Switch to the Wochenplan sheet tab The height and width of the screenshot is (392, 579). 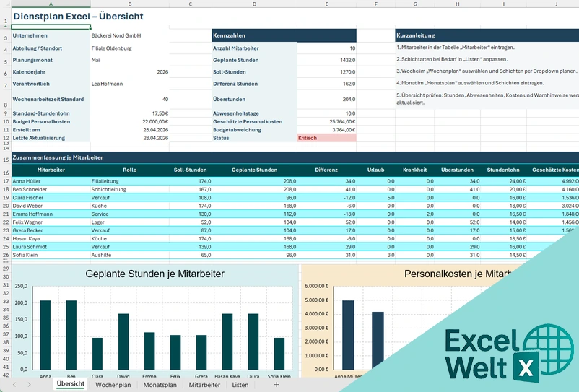click(113, 385)
